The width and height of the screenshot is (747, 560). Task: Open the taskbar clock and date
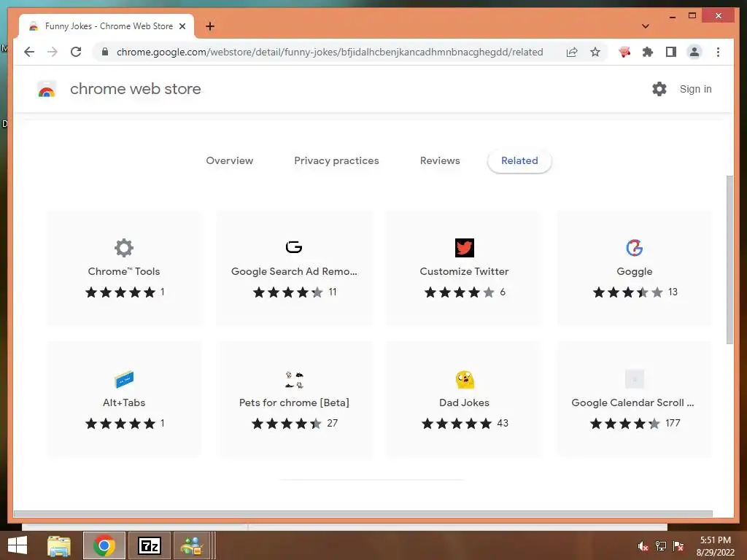[x=716, y=546]
